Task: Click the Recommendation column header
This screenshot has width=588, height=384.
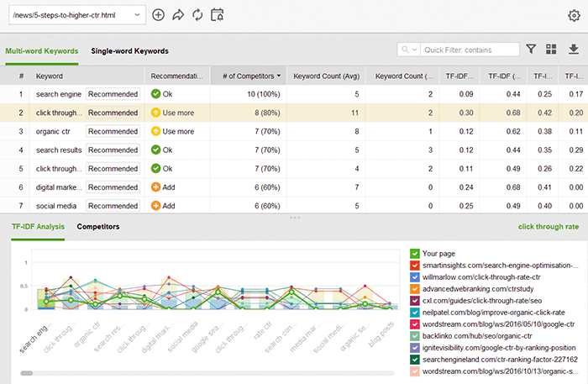Action: click(x=176, y=76)
